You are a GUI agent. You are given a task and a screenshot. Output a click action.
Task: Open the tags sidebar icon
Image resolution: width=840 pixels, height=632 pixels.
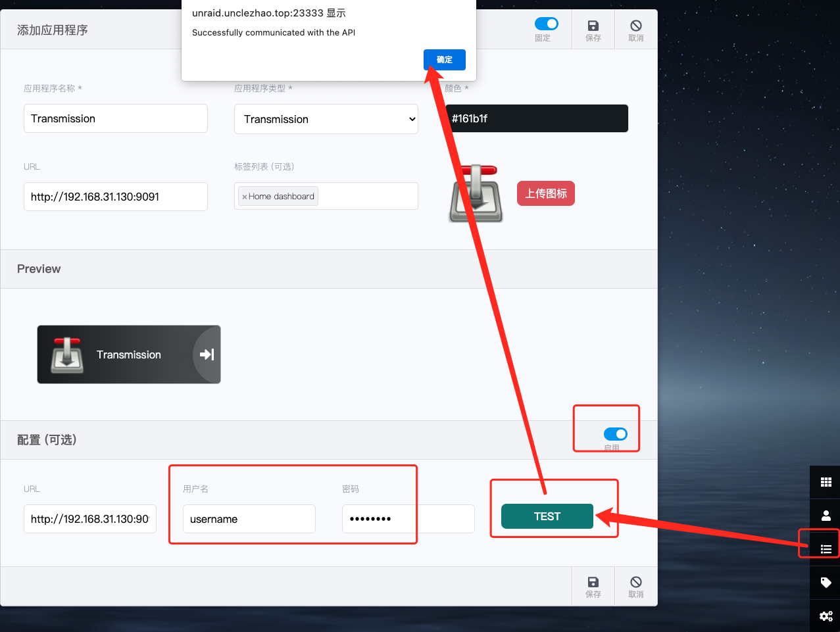(826, 583)
